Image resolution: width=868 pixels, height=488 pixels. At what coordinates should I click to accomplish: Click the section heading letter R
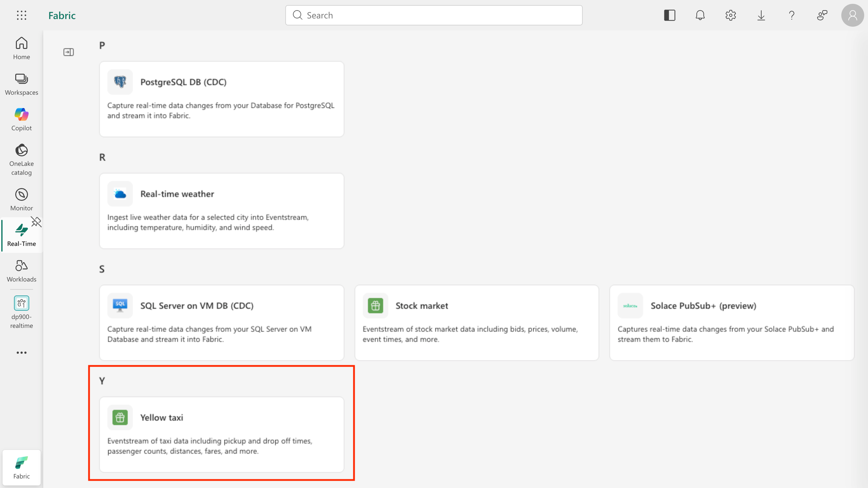(102, 157)
